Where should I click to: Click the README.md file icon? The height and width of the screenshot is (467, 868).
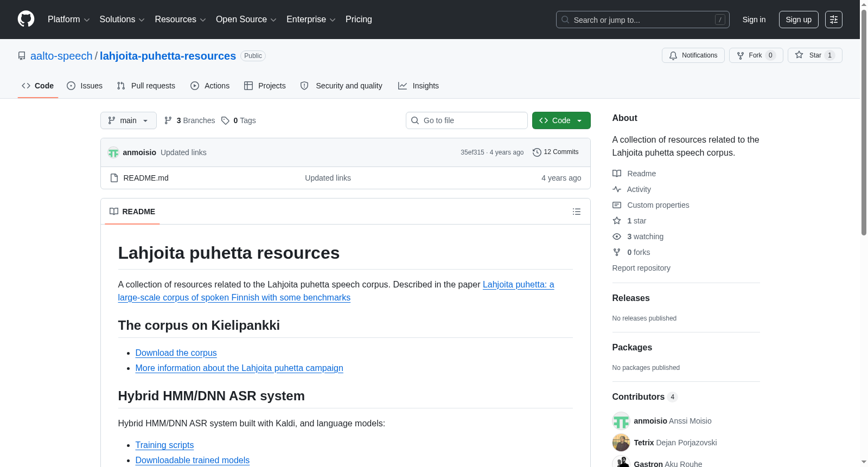[x=114, y=178]
